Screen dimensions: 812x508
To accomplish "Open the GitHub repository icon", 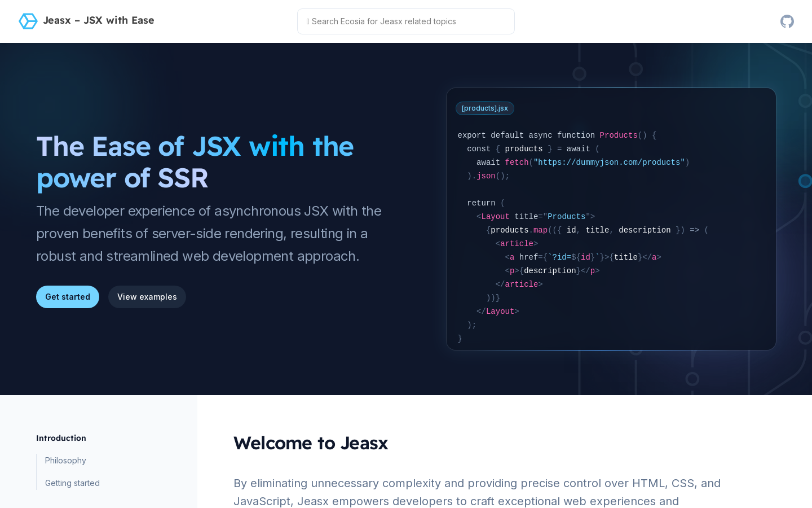I will pos(787,21).
